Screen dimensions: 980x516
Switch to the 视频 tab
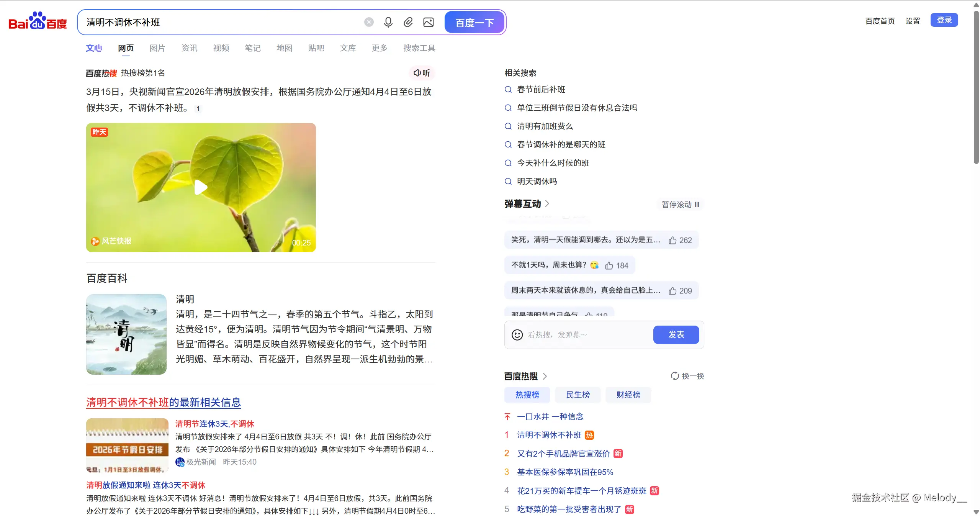221,48
